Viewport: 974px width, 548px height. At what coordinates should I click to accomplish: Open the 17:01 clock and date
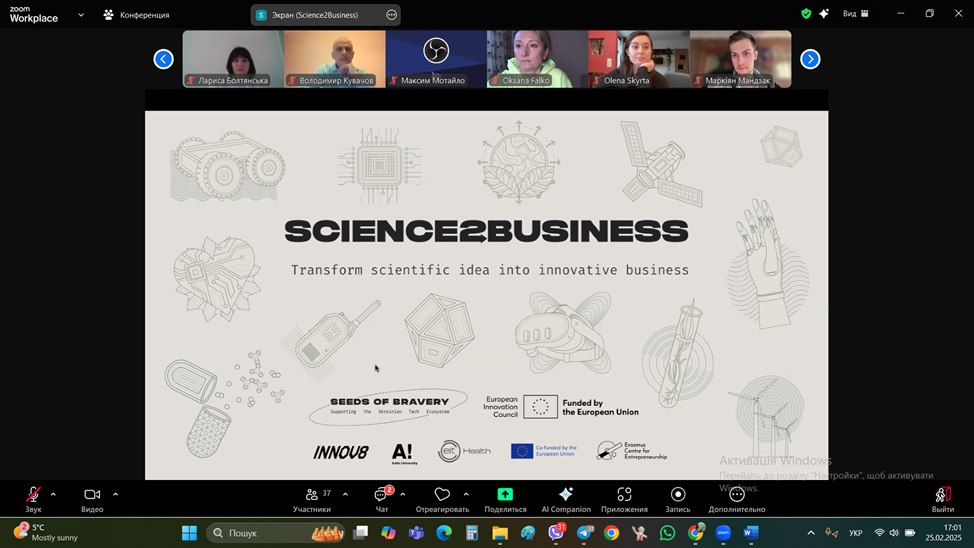pos(943,533)
